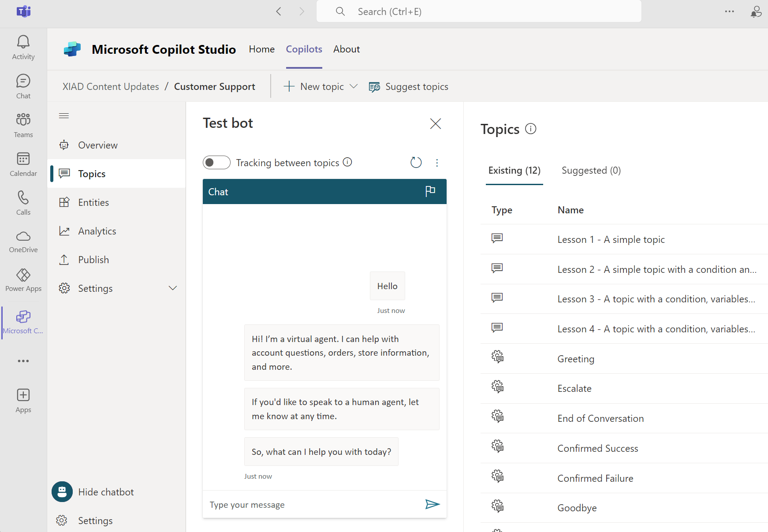Viewport: 768px width, 532px height.
Task: Open the Escalate system topic
Action: [x=574, y=388]
